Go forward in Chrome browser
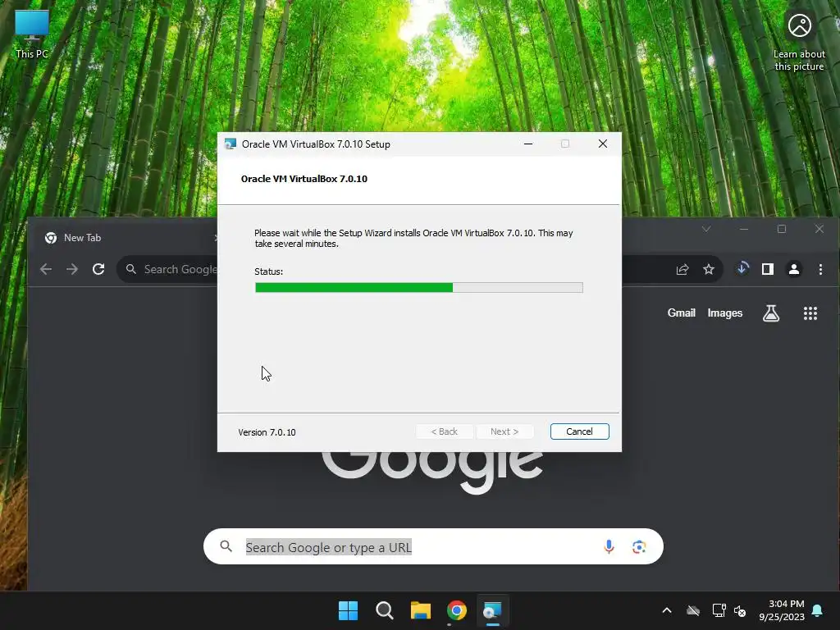840x630 pixels. click(72, 269)
